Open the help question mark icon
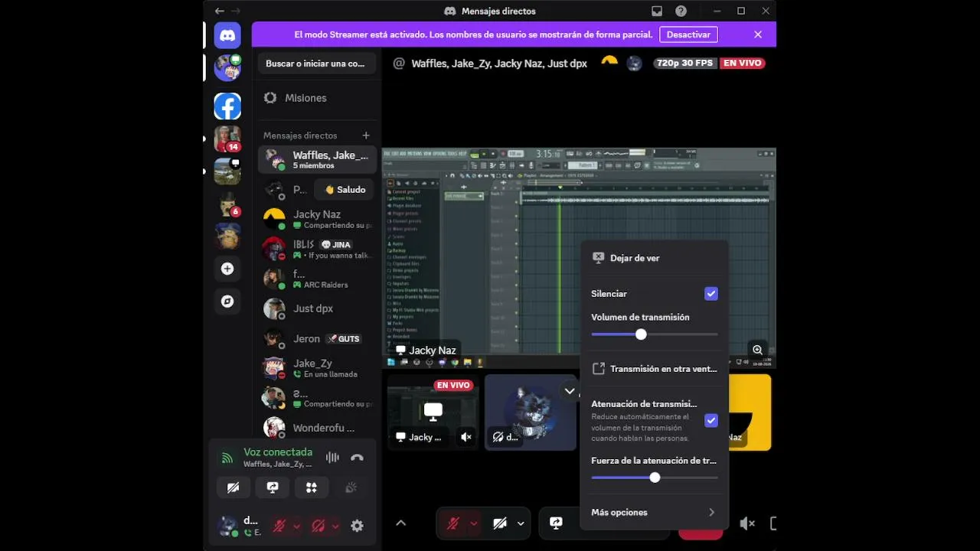 (x=681, y=11)
